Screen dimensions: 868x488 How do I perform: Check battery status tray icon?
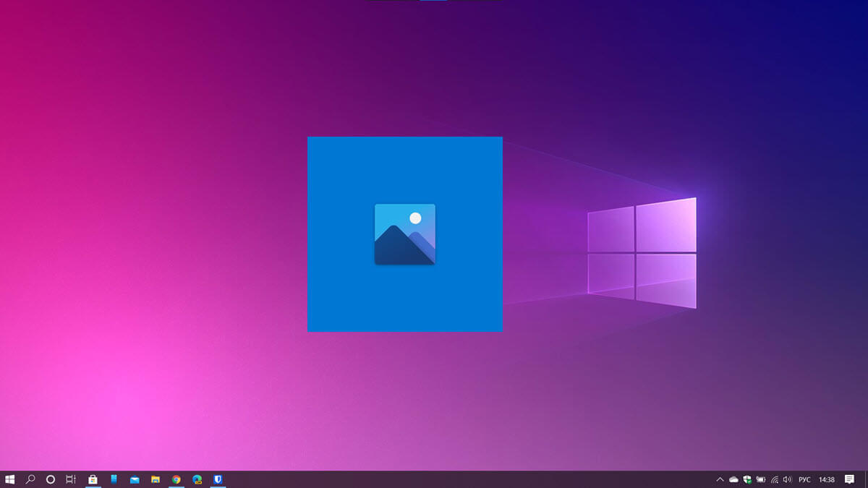pos(761,479)
